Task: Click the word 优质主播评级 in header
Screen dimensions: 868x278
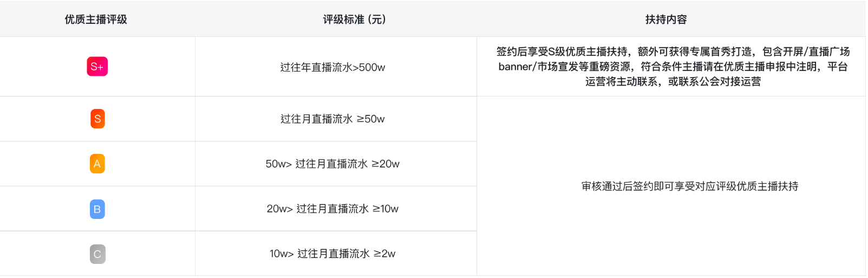Action: click(x=96, y=20)
